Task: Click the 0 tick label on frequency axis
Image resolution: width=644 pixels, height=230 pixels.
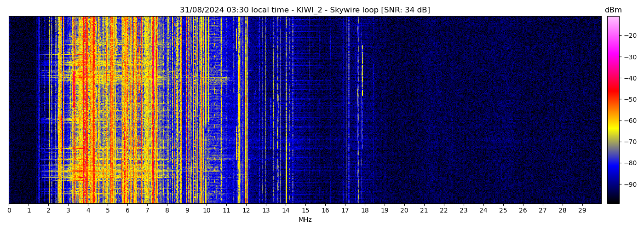Action: tap(9, 211)
